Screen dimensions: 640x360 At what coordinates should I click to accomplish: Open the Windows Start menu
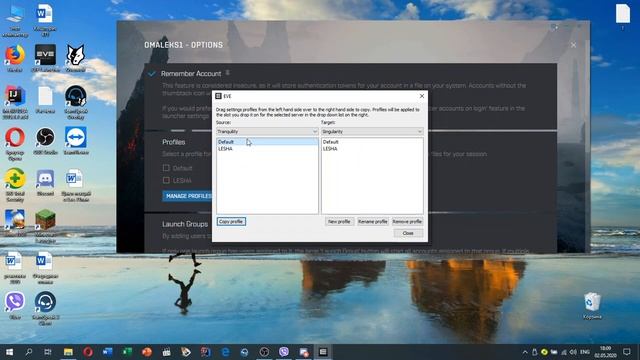pyautogui.click(x=9, y=352)
